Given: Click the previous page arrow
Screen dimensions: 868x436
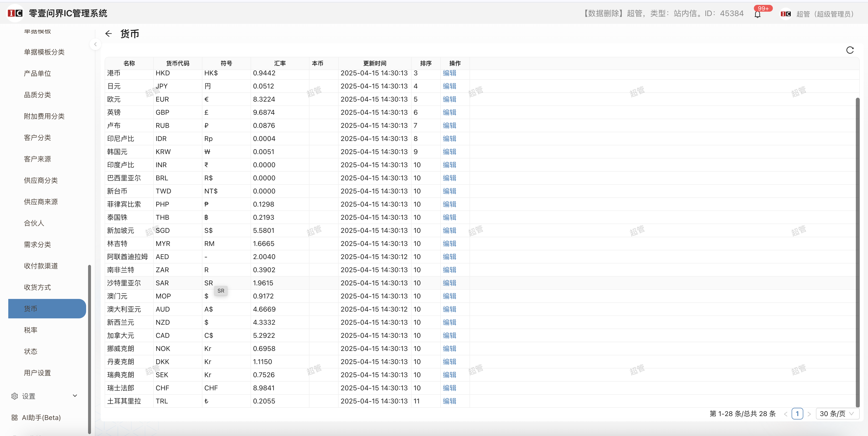Looking at the screenshot, I should (786, 414).
